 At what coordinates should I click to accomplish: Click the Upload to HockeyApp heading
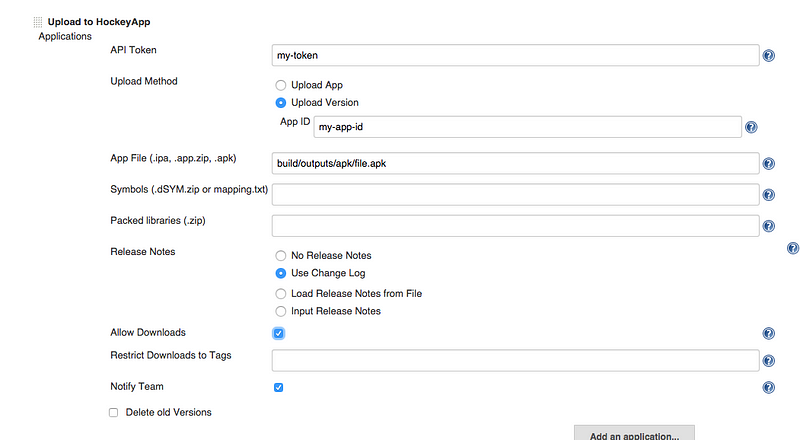tap(99, 22)
